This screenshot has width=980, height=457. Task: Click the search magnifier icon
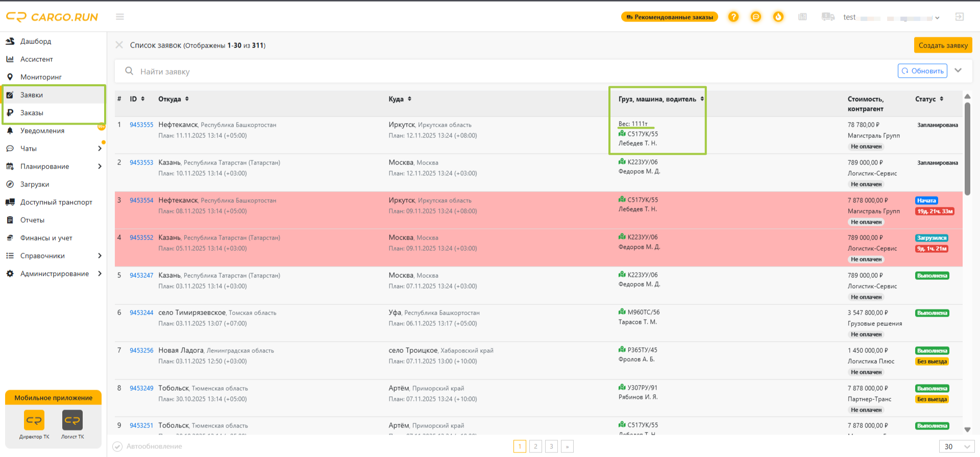(x=129, y=71)
